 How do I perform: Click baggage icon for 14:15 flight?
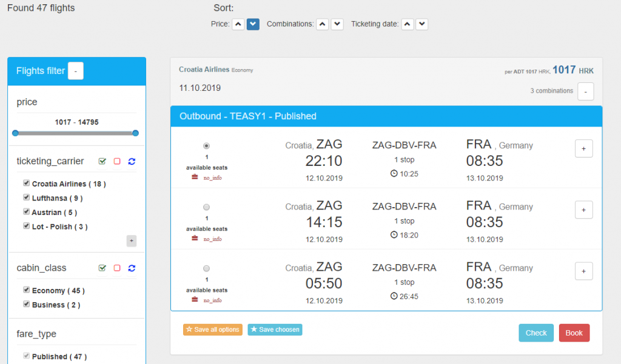pyautogui.click(x=195, y=239)
